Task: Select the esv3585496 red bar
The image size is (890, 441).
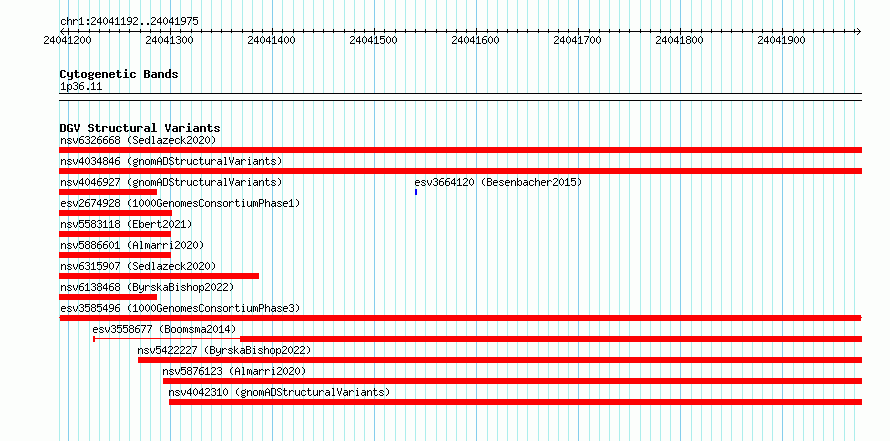Action: point(460,318)
